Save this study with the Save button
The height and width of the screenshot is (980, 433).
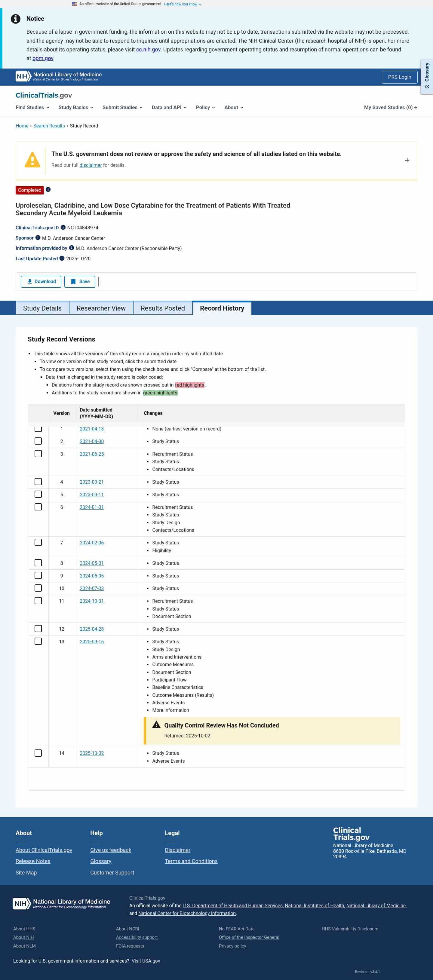(x=80, y=281)
